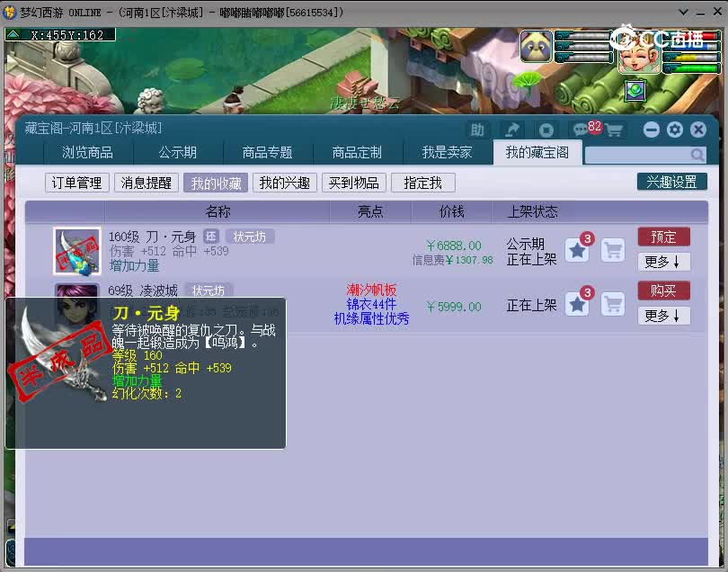728x572 pixels.
Task: Click the price ¥6888.00 text
Action: (453, 246)
